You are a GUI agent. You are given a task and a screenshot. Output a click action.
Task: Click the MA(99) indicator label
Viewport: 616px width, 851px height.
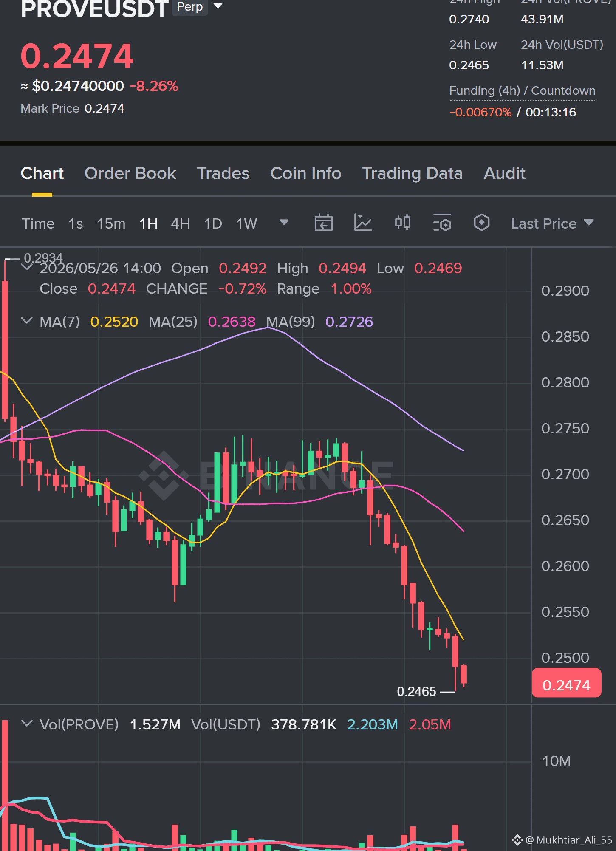point(291,322)
